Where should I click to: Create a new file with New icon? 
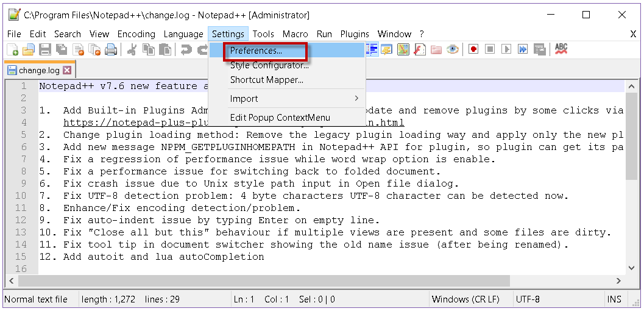[x=12, y=50]
